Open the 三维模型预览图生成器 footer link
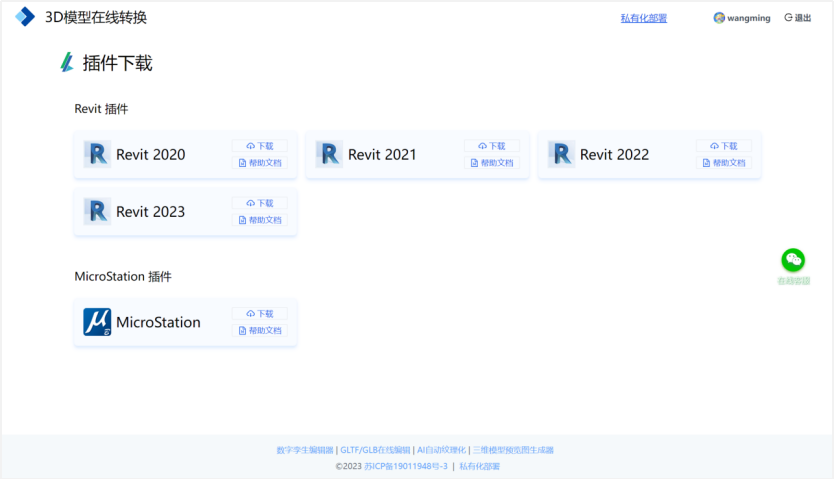 [513, 450]
